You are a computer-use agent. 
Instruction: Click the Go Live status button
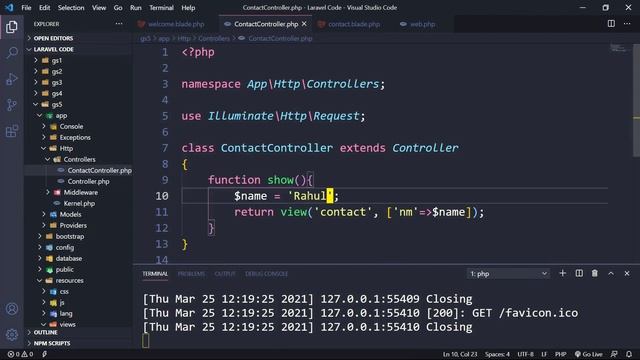click(x=589, y=354)
